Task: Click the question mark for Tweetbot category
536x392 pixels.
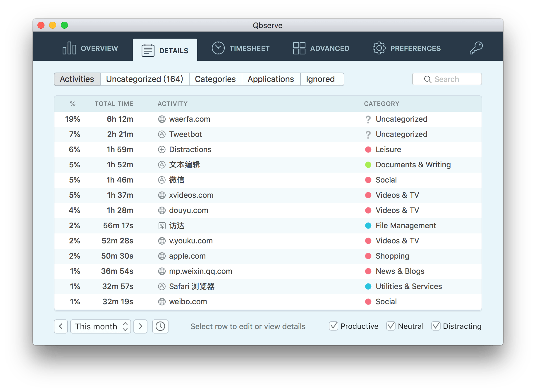Action: point(368,135)
